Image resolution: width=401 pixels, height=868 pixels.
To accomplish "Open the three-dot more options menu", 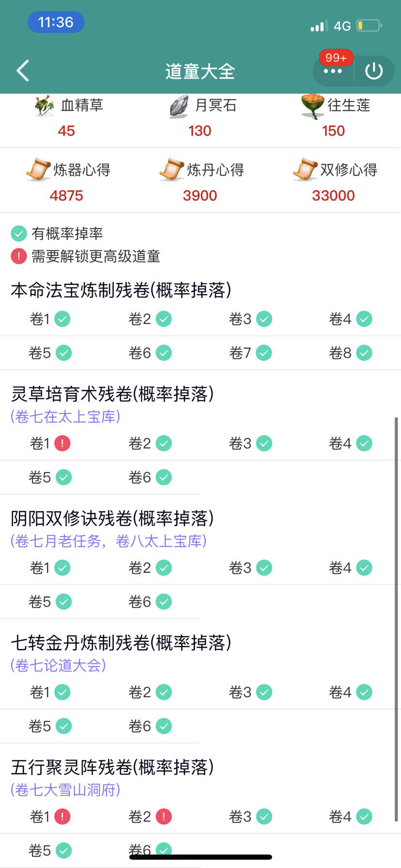I will click(333, 72).
